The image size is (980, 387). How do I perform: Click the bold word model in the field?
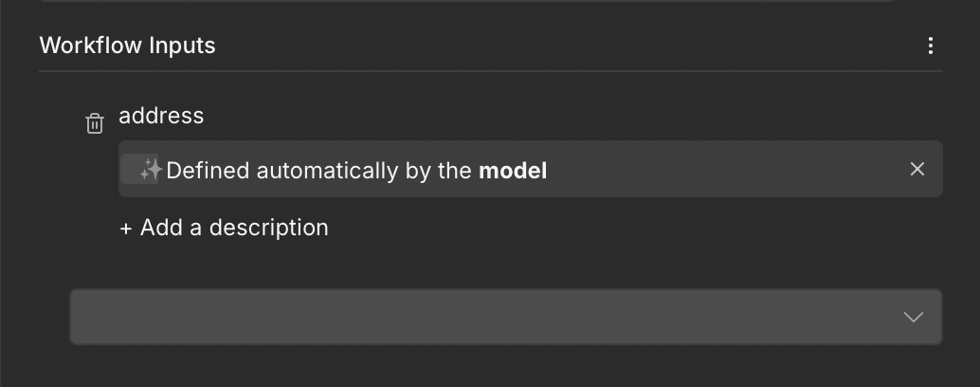click(513, 171)
